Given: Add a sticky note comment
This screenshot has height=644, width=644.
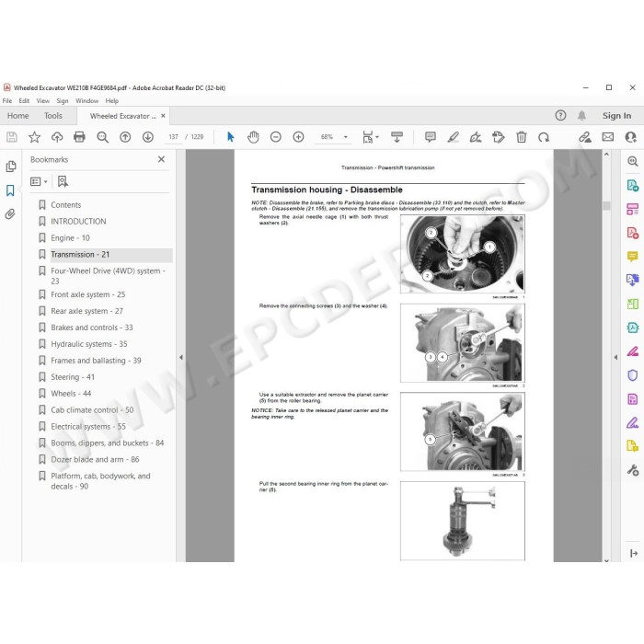Looking at the screenshot, I should click(x=430, y=137).
